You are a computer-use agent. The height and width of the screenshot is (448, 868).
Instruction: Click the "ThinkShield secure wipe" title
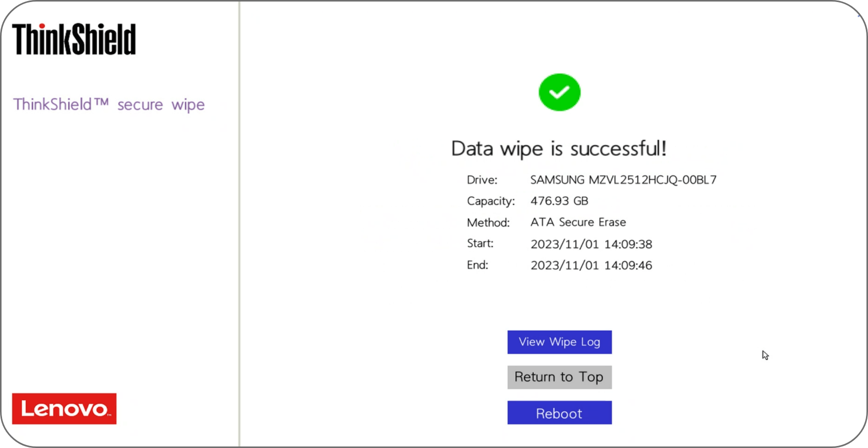click(x=109, y=104)
